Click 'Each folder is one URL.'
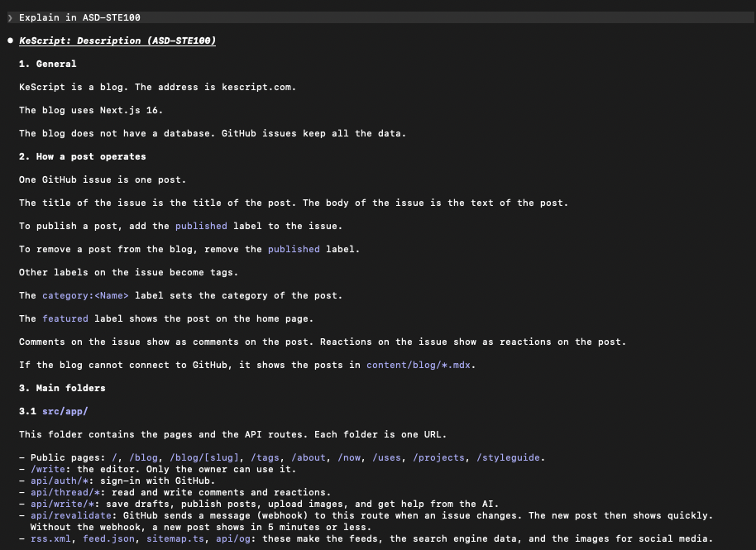Viewport: 756px width, 550px height. 380,434
